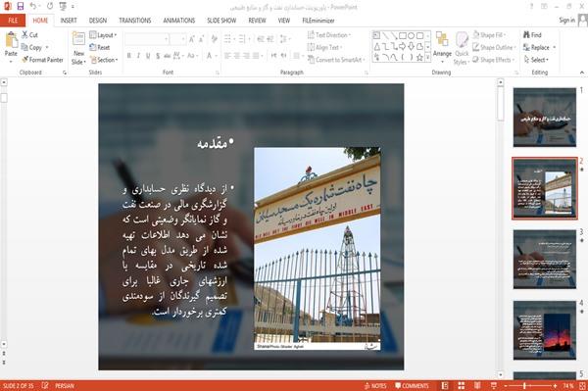The width and height of the screenshot is (588, 391).
Task: Switch to the TRANSITIONS tab
Action: pyautogui.click(x=135, y=21)
